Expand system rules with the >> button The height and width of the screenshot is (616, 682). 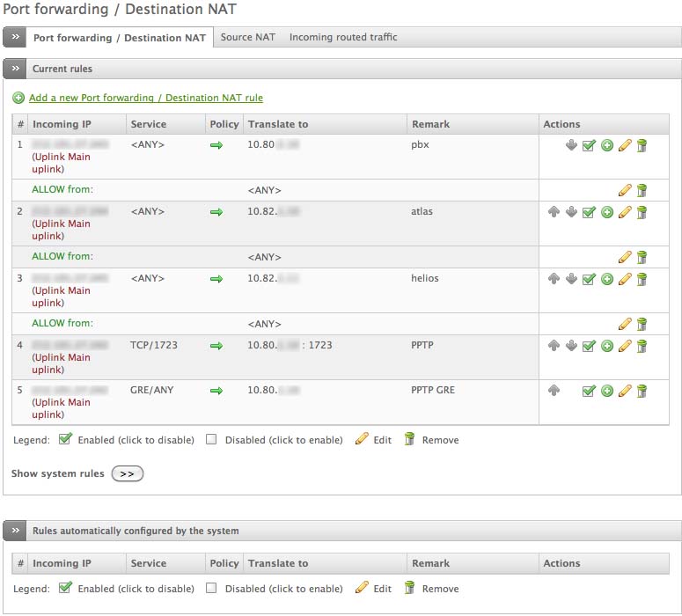coord(127,473)
